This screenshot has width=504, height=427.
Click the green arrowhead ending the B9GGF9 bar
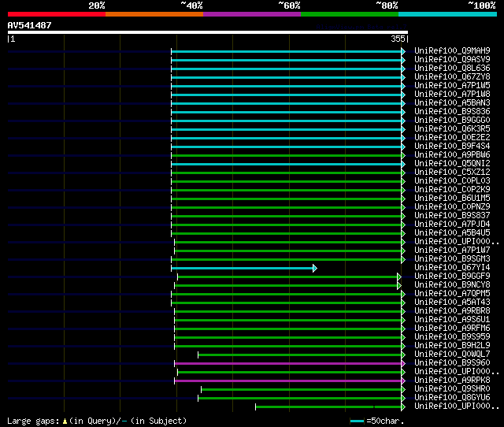(399, 277)
